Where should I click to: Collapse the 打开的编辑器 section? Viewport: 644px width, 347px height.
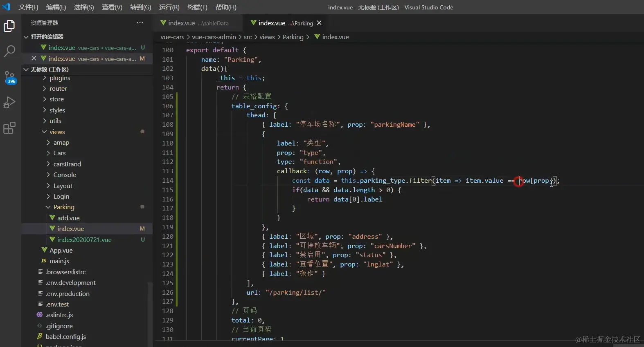(x=26, y=37)
